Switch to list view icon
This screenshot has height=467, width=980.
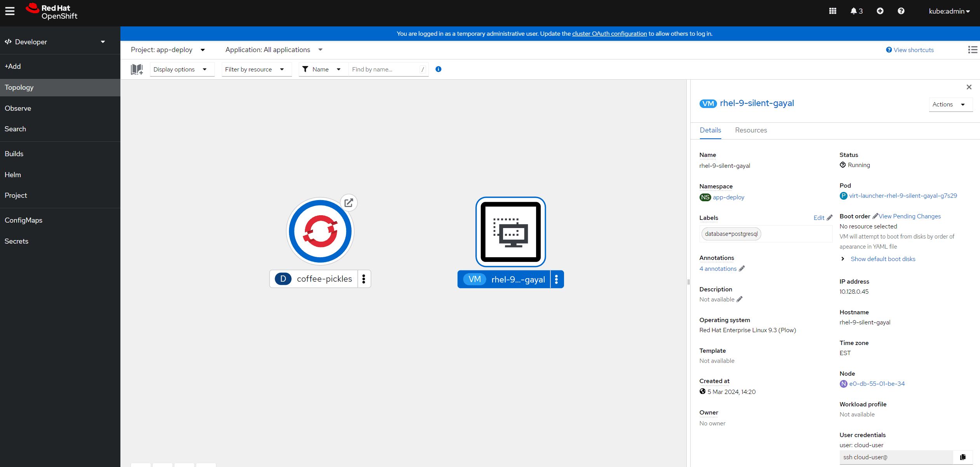click(973, 50)
